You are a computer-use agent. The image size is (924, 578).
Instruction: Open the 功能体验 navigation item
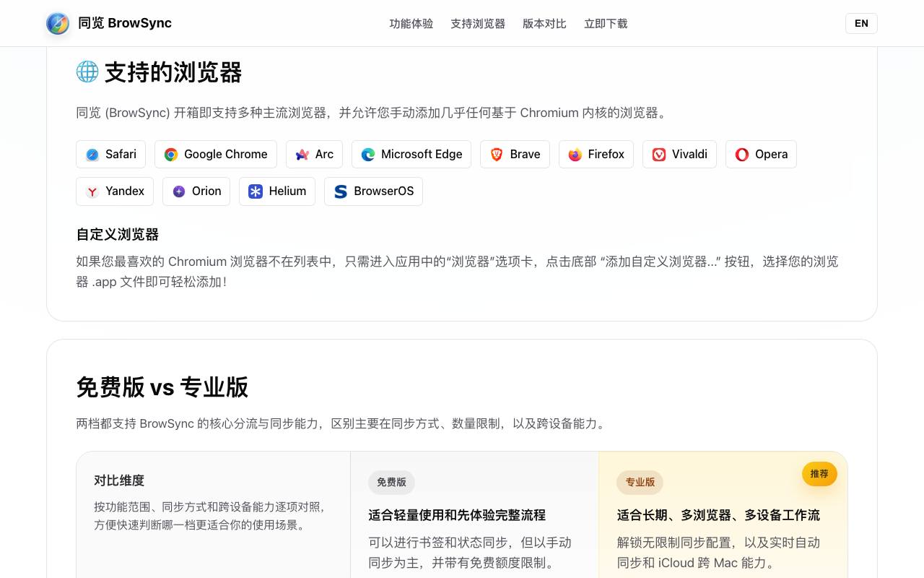(x=411, y=24)
